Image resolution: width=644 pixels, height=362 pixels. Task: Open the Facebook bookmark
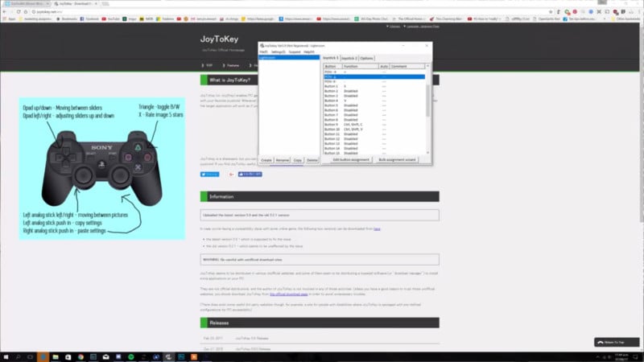[89, 19]
